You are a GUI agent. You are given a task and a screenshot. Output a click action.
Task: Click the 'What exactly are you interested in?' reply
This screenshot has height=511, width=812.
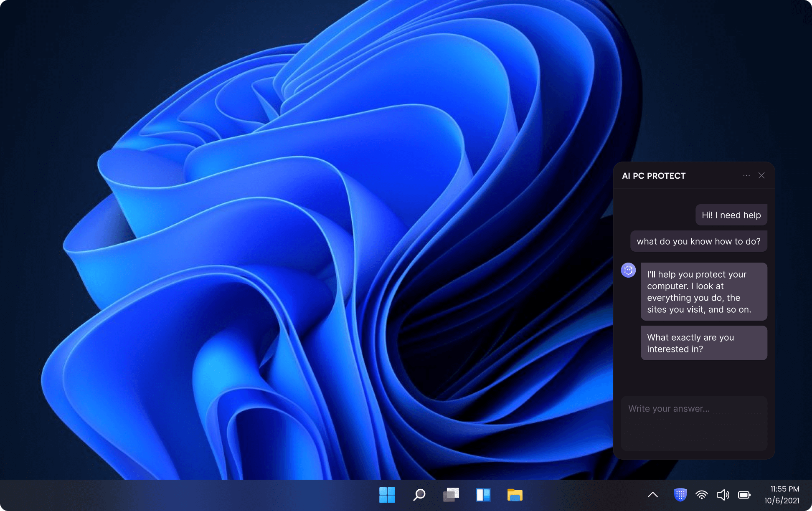pyautogui.click(x=704, y=343)
